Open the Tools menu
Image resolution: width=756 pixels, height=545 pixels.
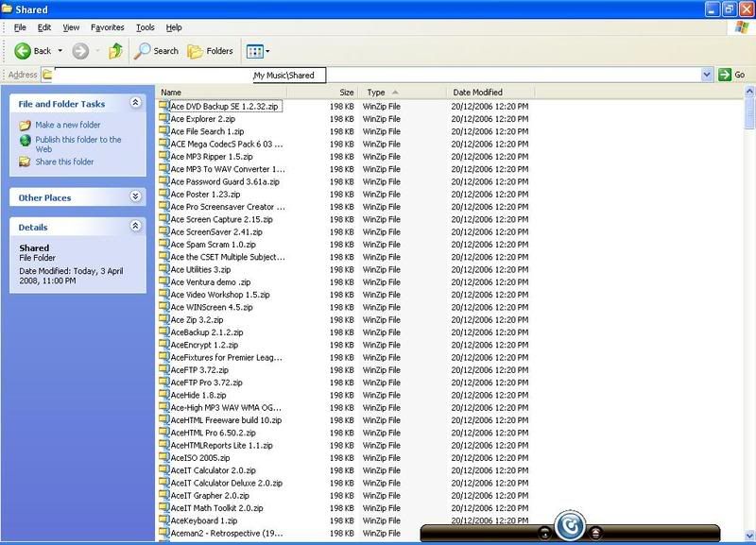point(145,27)
